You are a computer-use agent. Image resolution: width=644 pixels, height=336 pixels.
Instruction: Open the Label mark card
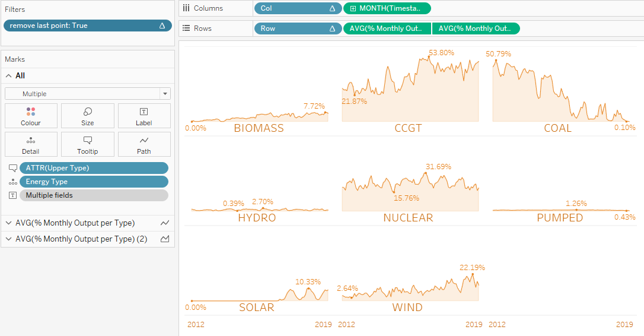click(x=144, y=116)
